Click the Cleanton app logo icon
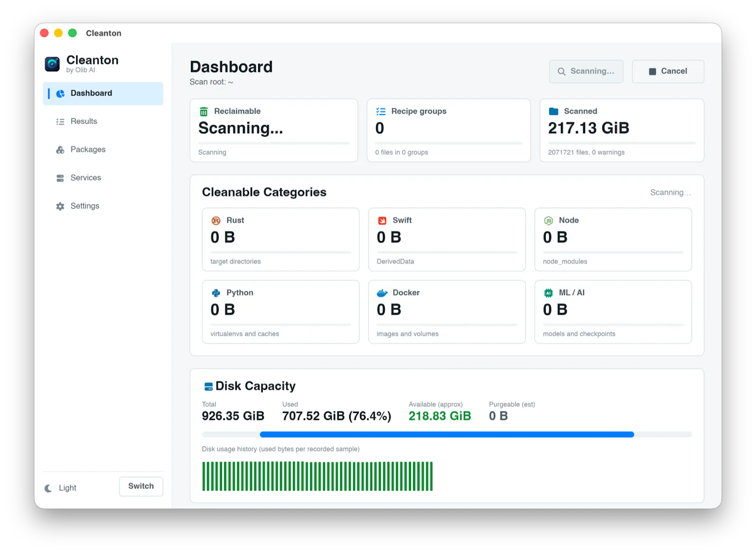756x554 pixels. pyautogui.click(x=52, y=64)
